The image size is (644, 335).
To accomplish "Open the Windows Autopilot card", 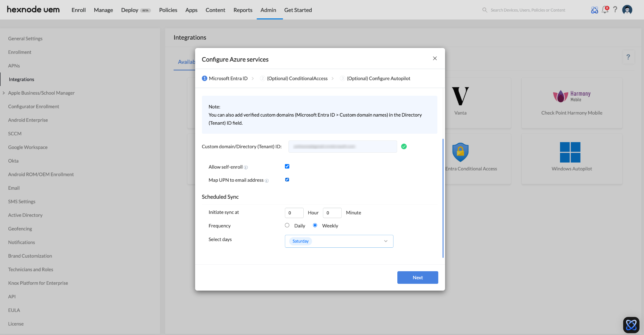I will [x=572, y=159].
